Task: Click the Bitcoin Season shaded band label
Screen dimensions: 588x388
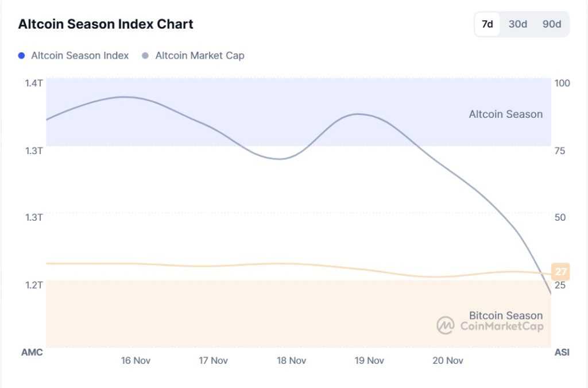Action: (505, 315)
